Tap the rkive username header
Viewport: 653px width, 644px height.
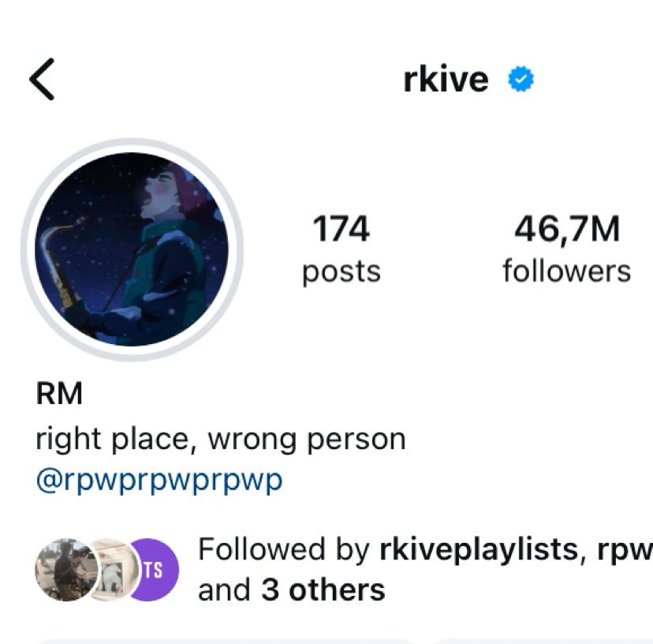coord(446,79)
